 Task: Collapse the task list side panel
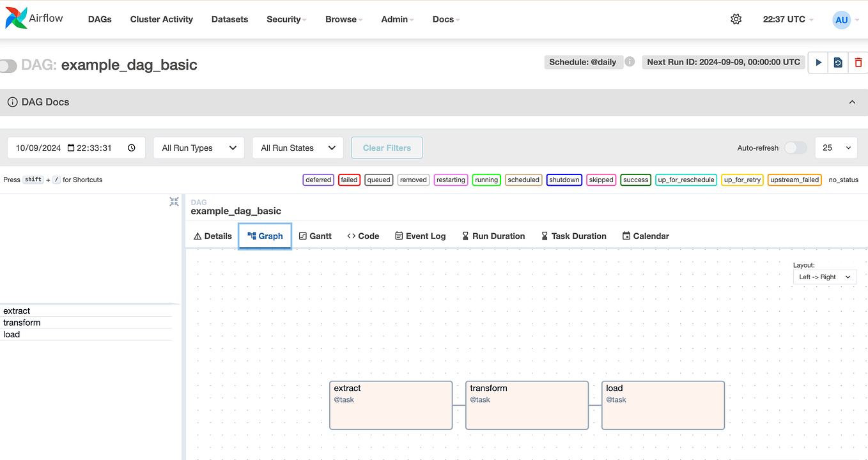click(173, 201)
